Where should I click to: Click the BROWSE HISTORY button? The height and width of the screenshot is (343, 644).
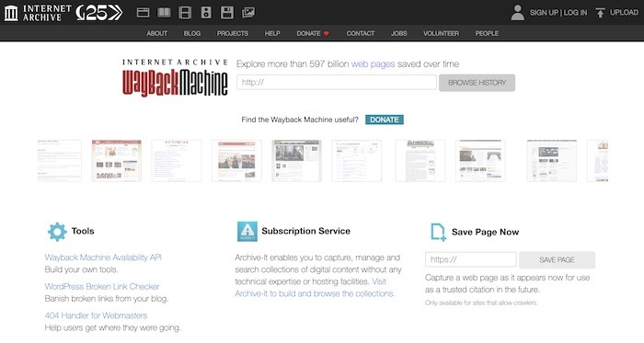477,83
